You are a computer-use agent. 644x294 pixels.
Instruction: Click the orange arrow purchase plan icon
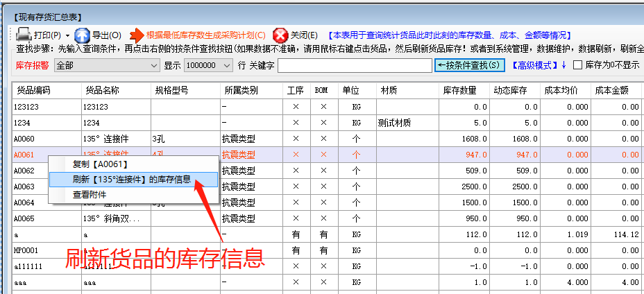pyautogui.click(x=137, y=35)
